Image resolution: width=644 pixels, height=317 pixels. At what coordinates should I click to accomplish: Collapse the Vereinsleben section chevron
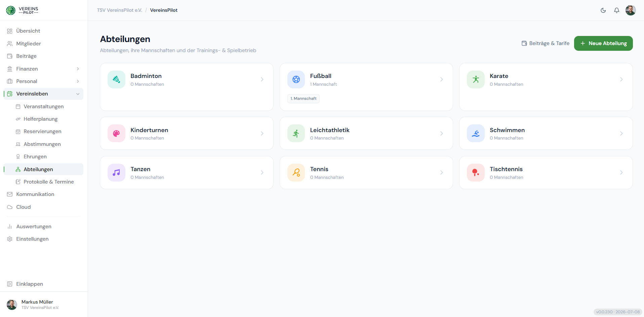78,94
